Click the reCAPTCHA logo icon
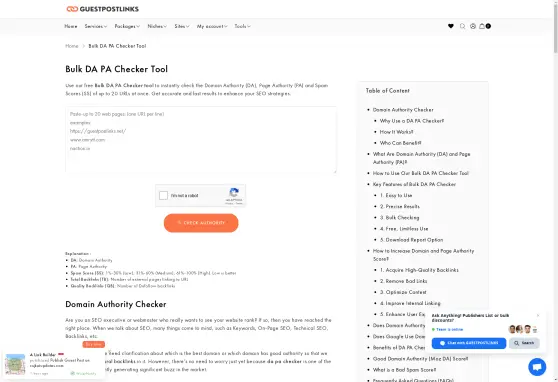The image size is (558, 382). [x=234, y=193]
